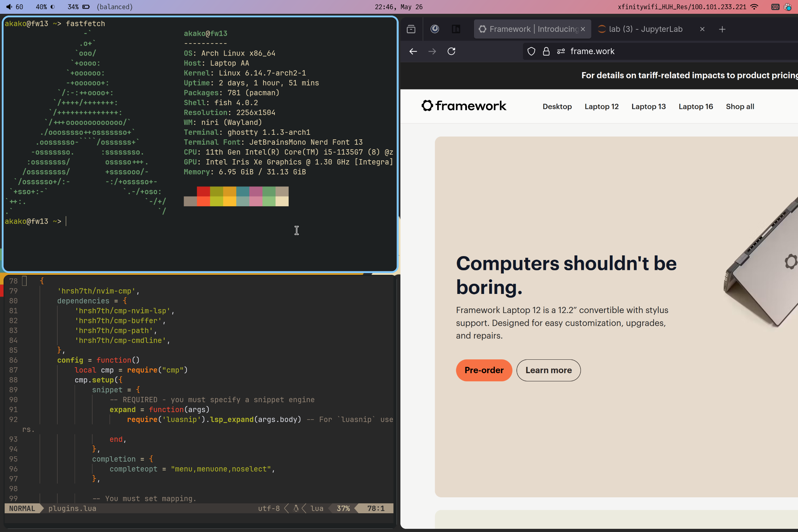Click the Wi-Fi icon in top bar

[754, 7]
